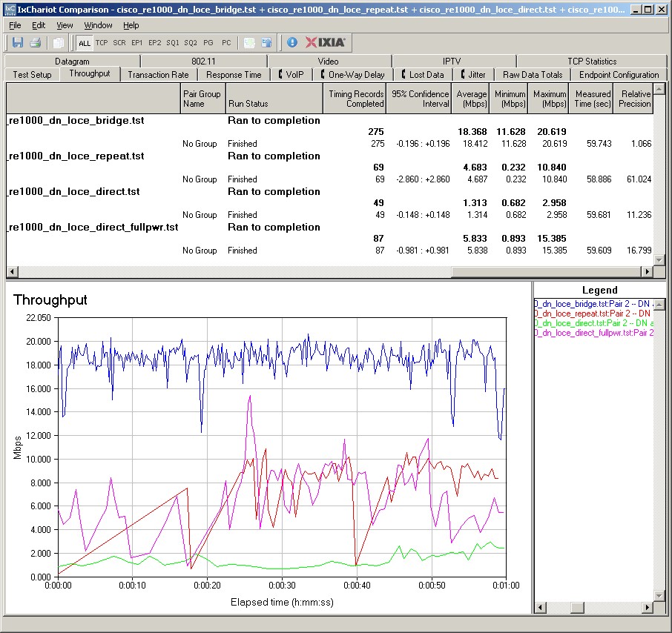
Task: Click the Print icon in toolbar
Action: pos(35,42)
